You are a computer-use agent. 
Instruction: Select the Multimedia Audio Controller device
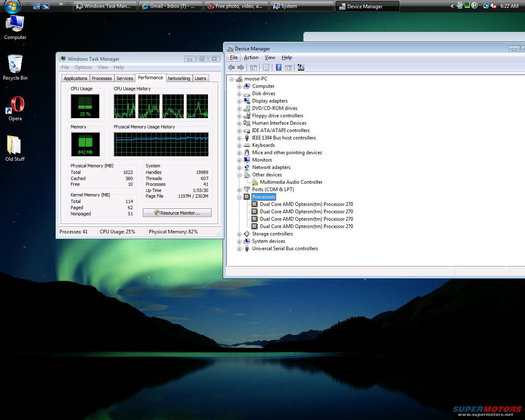pos(291,182)
